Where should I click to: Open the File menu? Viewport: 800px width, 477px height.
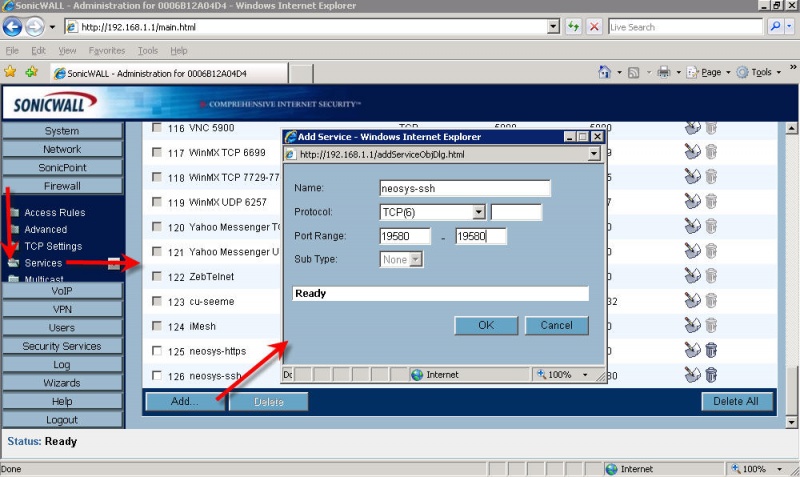point(12,51)
